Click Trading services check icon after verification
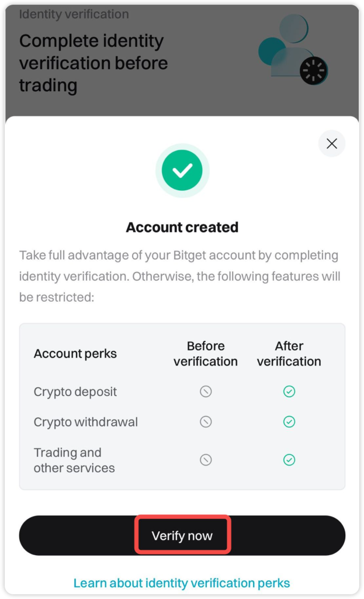364x599 pixels. (x=289, y=460)
